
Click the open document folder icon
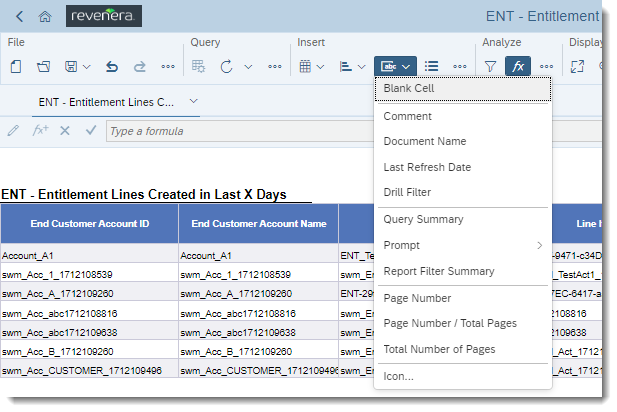[44, 66]
